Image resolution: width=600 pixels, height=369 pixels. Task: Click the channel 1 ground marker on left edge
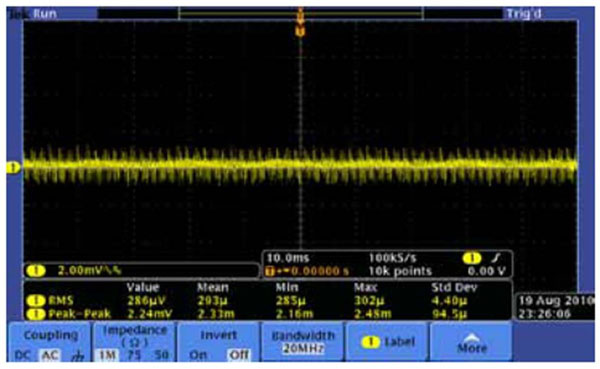coord(14,168)
